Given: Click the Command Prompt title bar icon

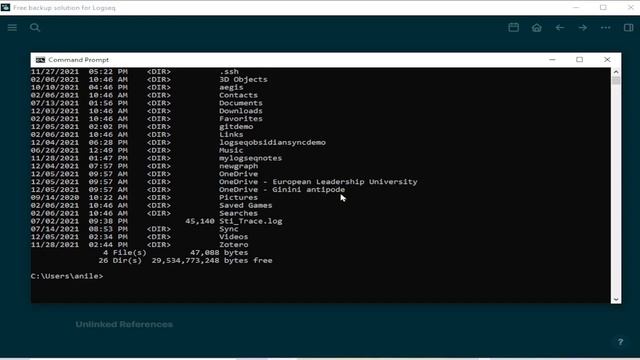Looking at the screenshot, I should click(40, 60).
